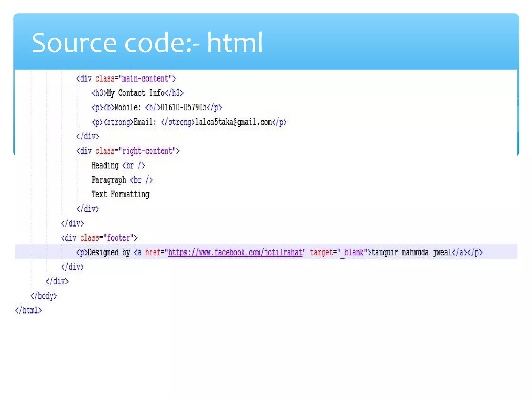Click the target="_blank" attribute
The image size is (532, 399).
(x=338, y=252)
